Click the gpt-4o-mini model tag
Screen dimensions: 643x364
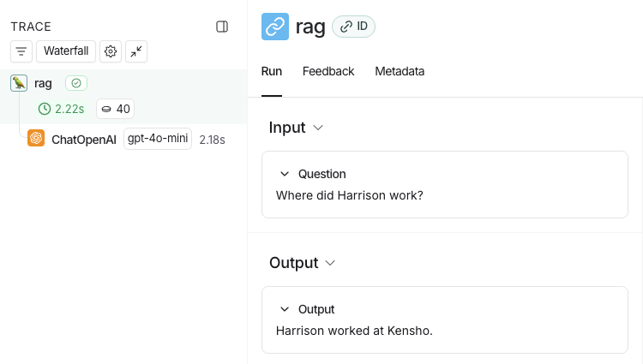pos(158,139)
